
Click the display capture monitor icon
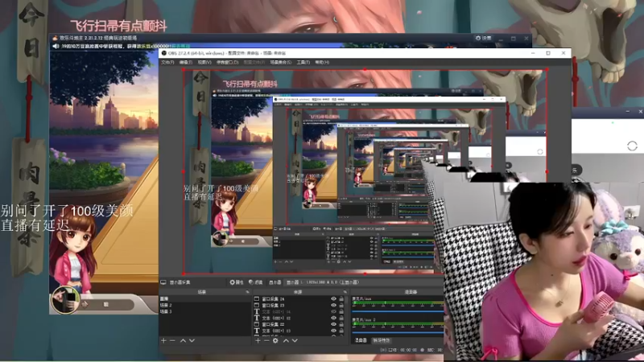tap(163, 282)
